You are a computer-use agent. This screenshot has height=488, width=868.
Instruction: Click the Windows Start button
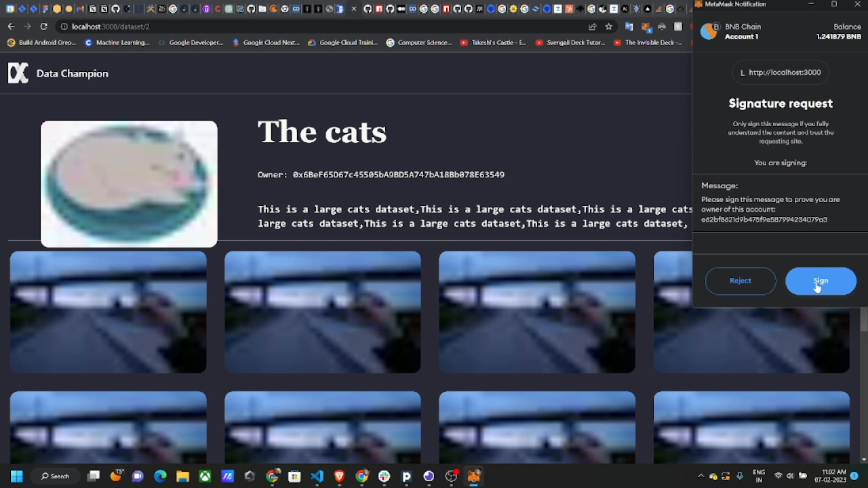coord(16,476)
